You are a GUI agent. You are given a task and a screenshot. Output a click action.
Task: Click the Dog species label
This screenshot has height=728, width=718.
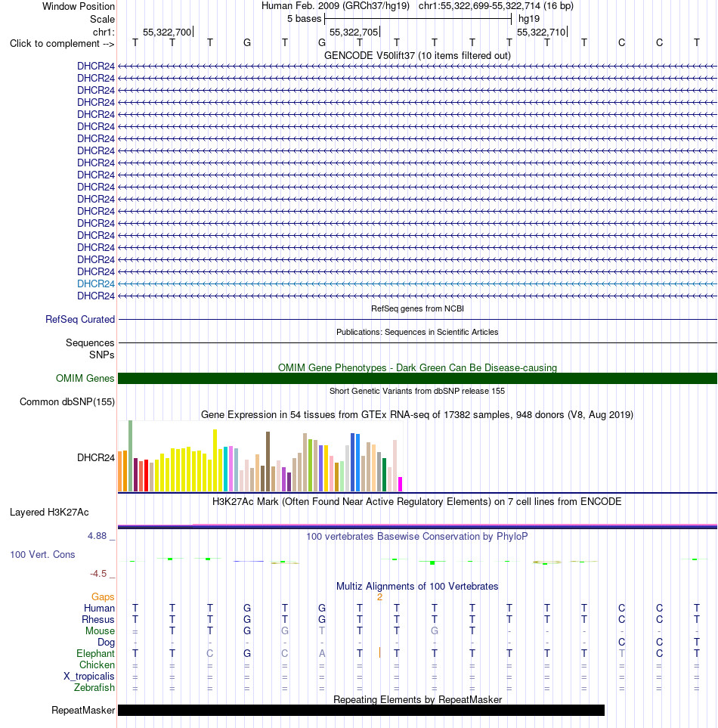106,643
